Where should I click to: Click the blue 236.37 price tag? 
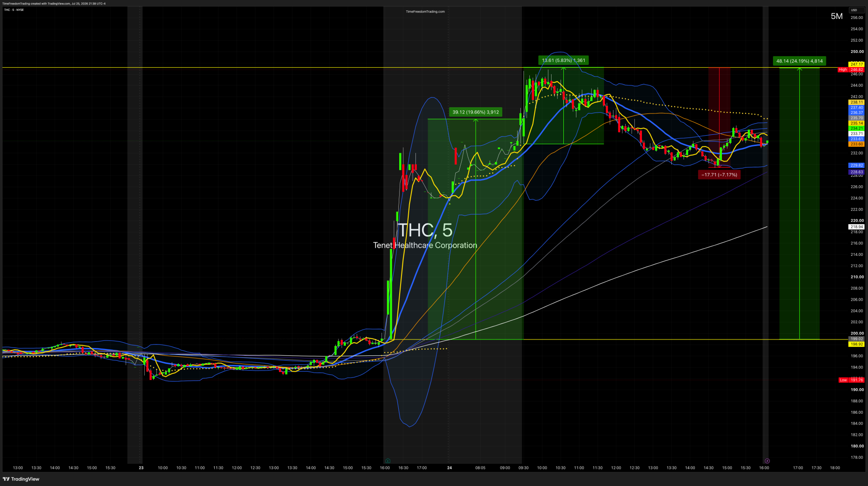coord(857,113)
